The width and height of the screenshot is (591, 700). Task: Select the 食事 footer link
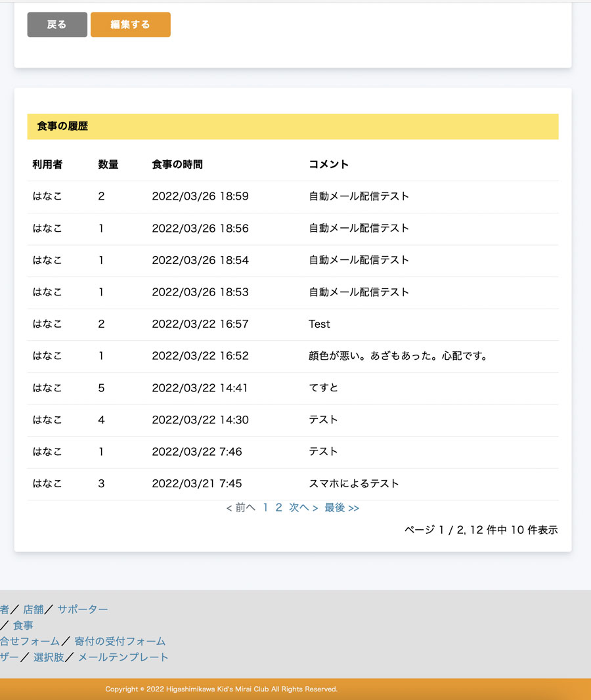23,626
